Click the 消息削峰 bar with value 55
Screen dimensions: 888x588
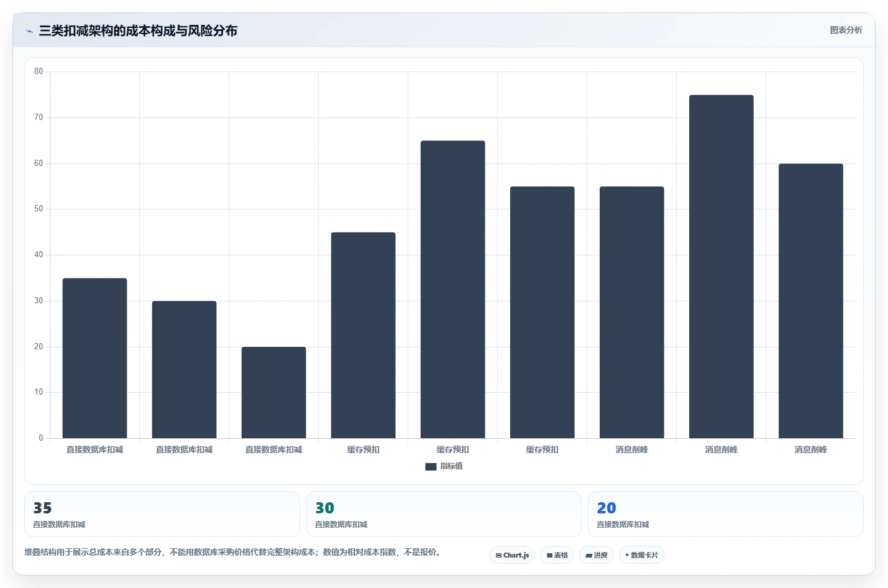pyautogui.click(x=631, y=313)
